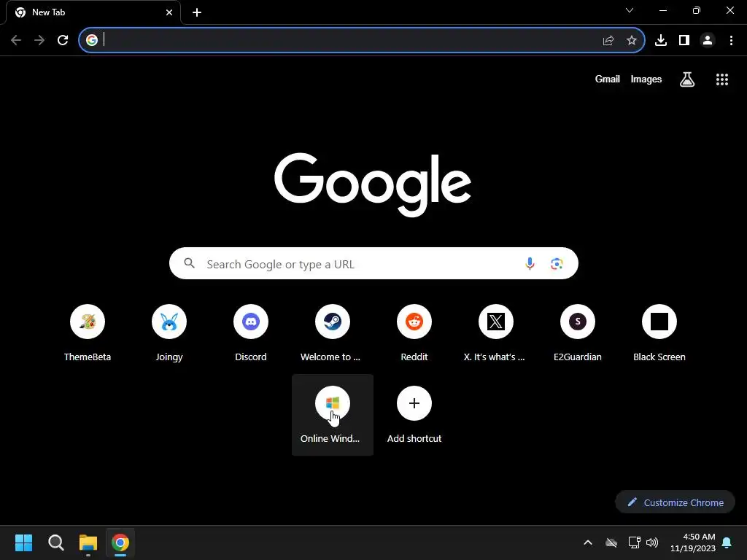Screen dimensions: 747x560
Task: Open the Gmail link
Action: point(607,79)
